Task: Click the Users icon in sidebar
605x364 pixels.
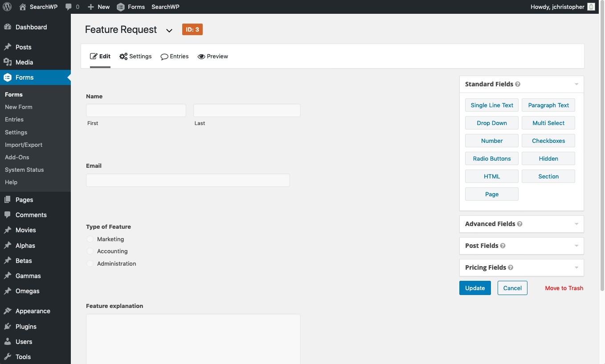Action: pyautogui.click(x=8, y=342)
